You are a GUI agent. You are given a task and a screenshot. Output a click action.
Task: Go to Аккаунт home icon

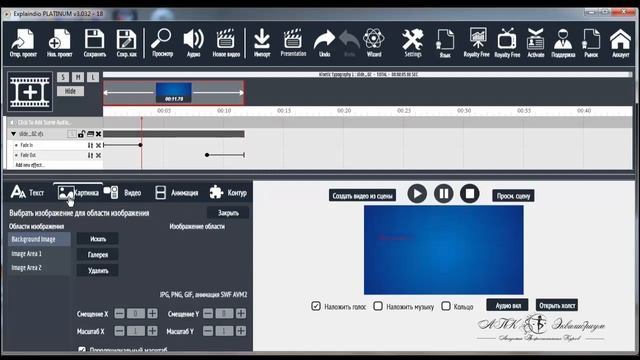click(x=620, y=42)
